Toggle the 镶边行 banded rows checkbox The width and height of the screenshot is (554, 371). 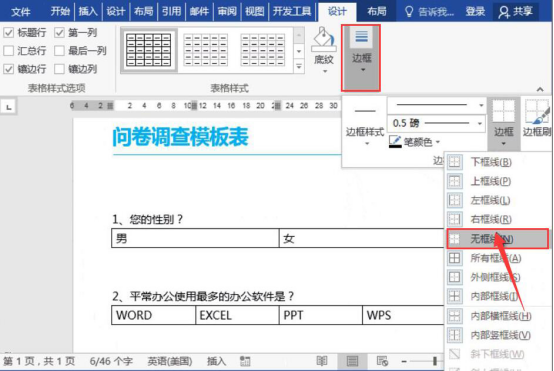click(8, 69)
